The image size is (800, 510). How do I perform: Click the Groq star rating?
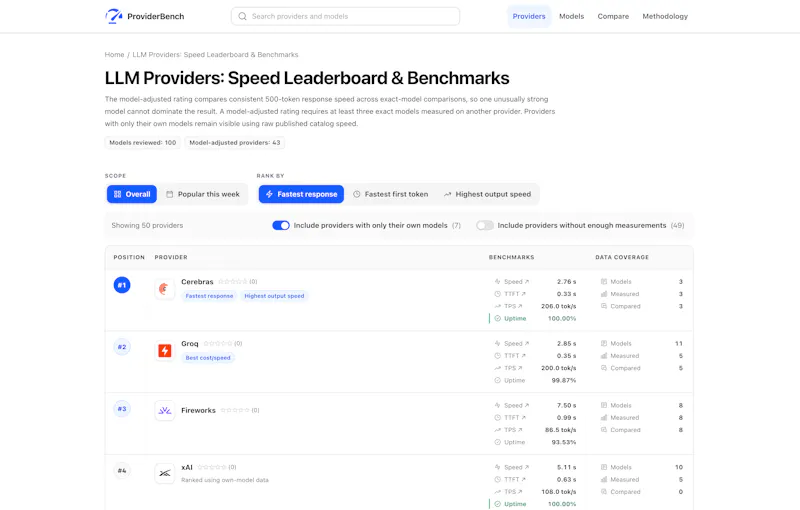click(x=218, y=343)
